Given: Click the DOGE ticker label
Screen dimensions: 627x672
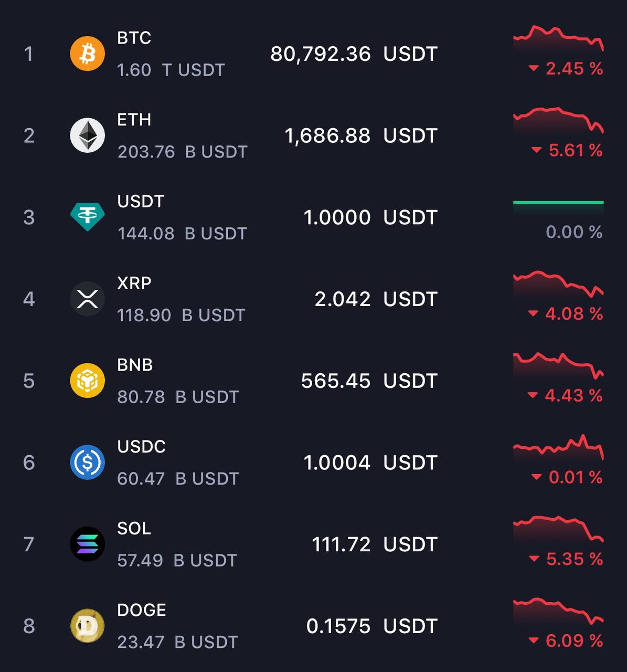Looking at the screenshot, I should pyautogui.click(x=142, y=610).
